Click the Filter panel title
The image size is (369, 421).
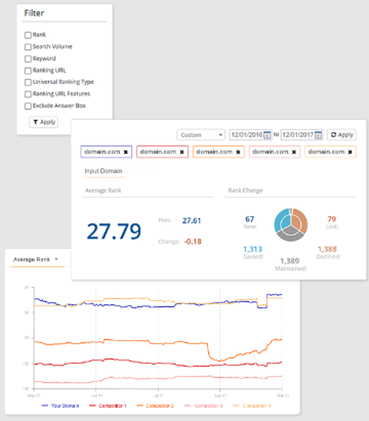click(34, 13)
